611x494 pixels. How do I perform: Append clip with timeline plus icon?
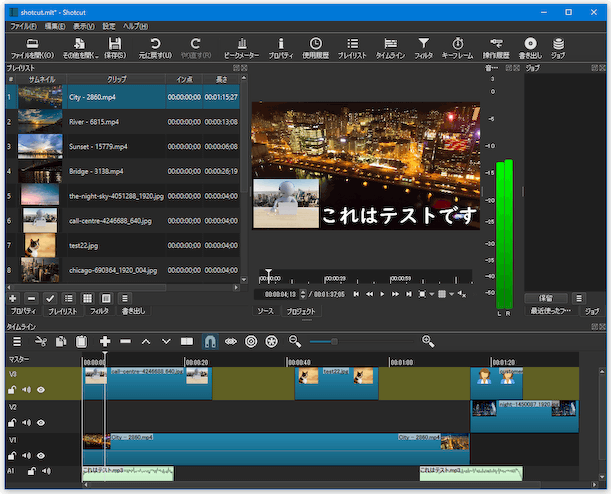coord(105,342)
